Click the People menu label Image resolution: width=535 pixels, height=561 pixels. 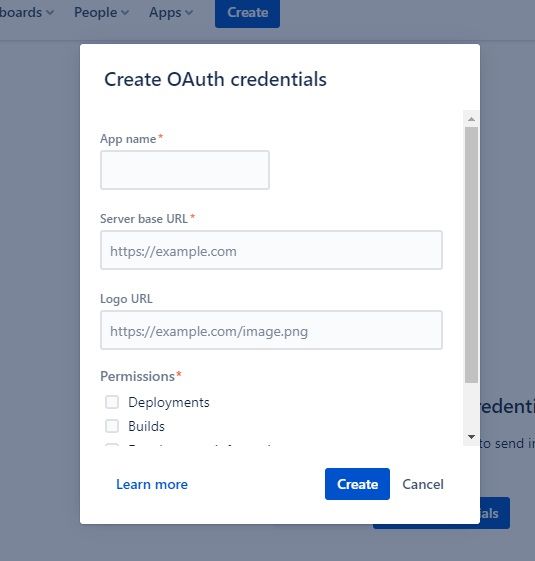tap(96, 13)
